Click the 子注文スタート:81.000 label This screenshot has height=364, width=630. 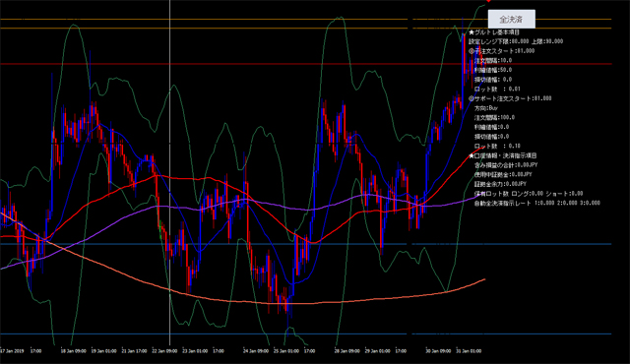pos(501,51)
